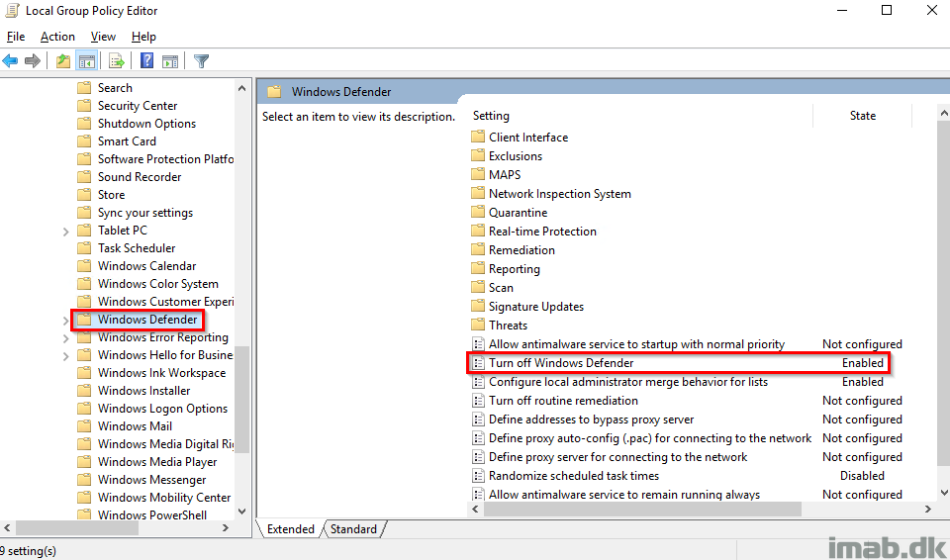Open the Help toolbar icon

(x=146, y=60)
